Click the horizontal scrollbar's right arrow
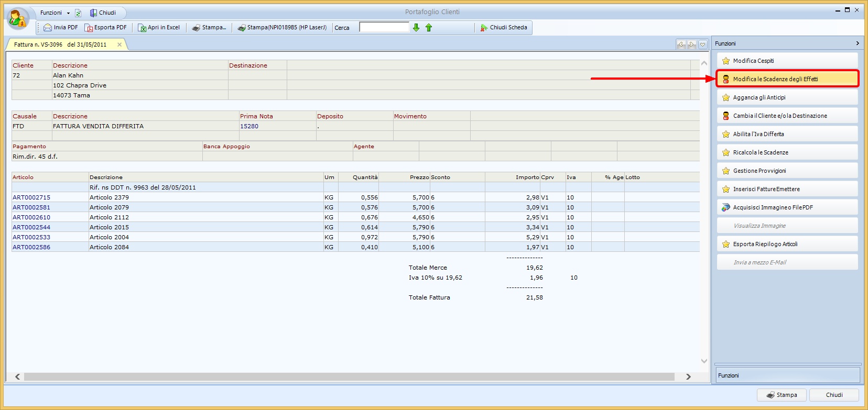This screenshot has width=868, height=410. [688, 376]
